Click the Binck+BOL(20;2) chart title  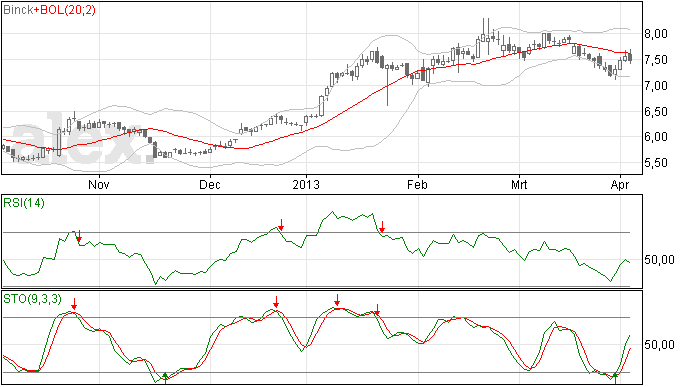[49, 10]
